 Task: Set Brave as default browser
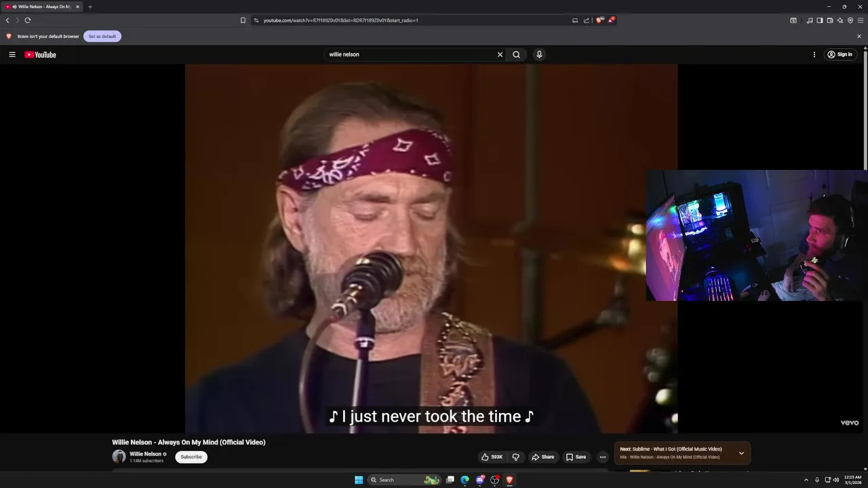click(102, 36)
